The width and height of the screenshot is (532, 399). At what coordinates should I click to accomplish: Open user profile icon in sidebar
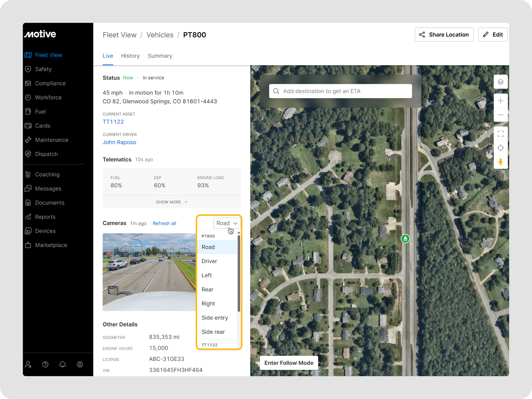(x=80, y=364)
